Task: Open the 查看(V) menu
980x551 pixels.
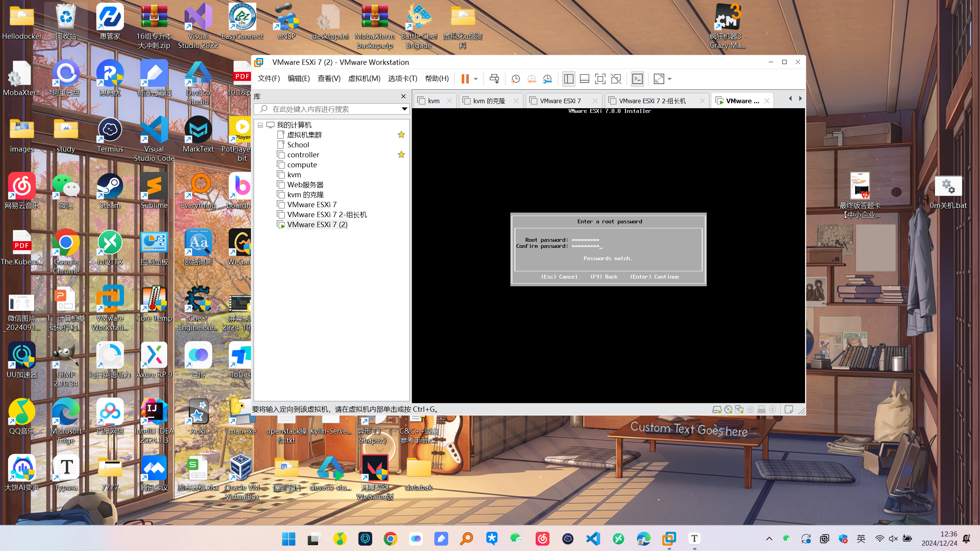Action: click(329, 79)
